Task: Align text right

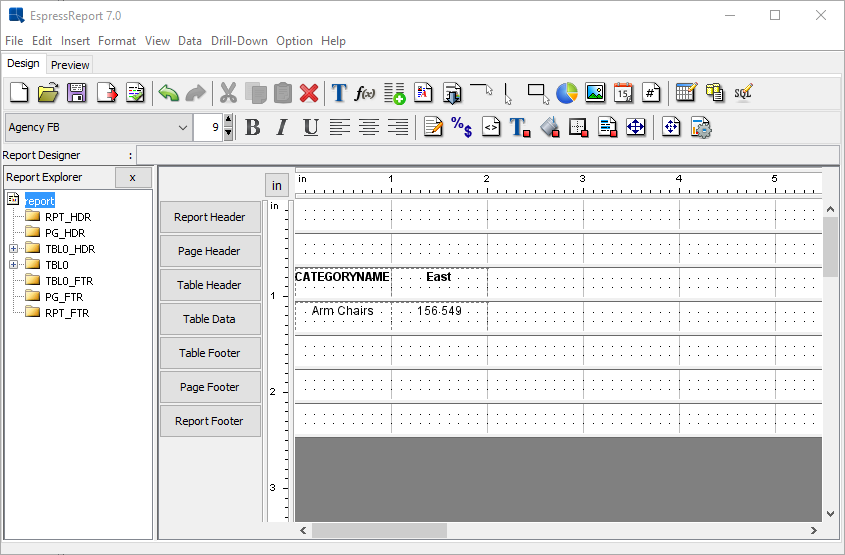Action: (398, 127)
